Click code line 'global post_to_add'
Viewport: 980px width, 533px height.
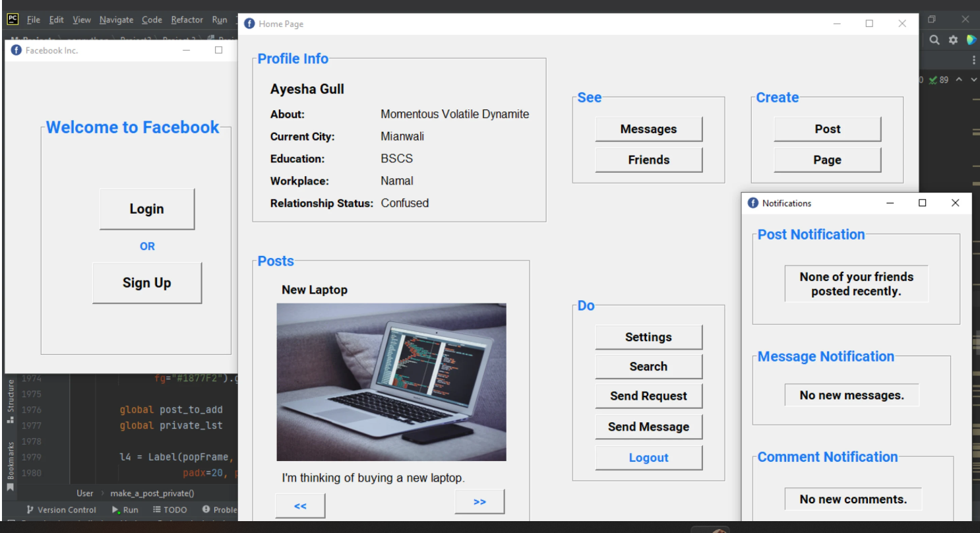point(171,410)
